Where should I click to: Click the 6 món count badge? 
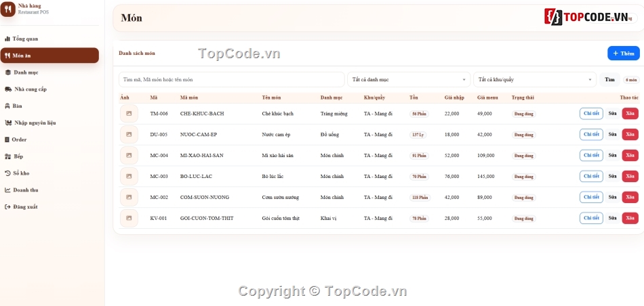pyautogui.click(x=631, y=80)
